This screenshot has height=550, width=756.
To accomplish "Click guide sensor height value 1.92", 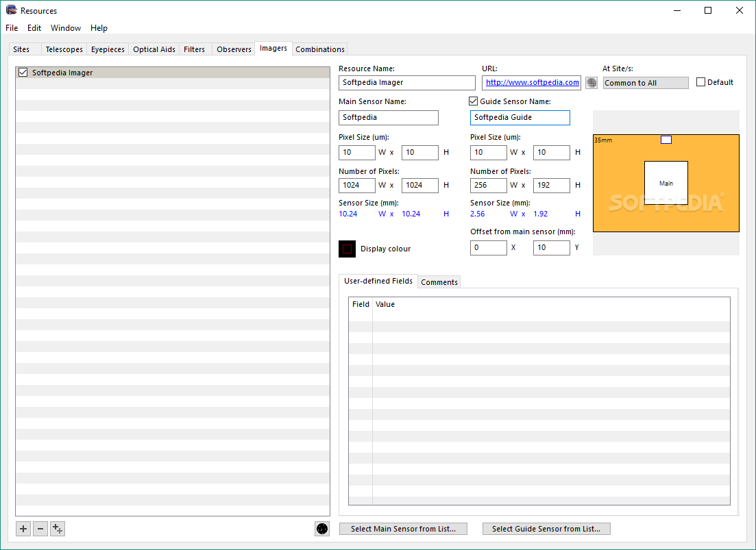I will click(541, 214).
